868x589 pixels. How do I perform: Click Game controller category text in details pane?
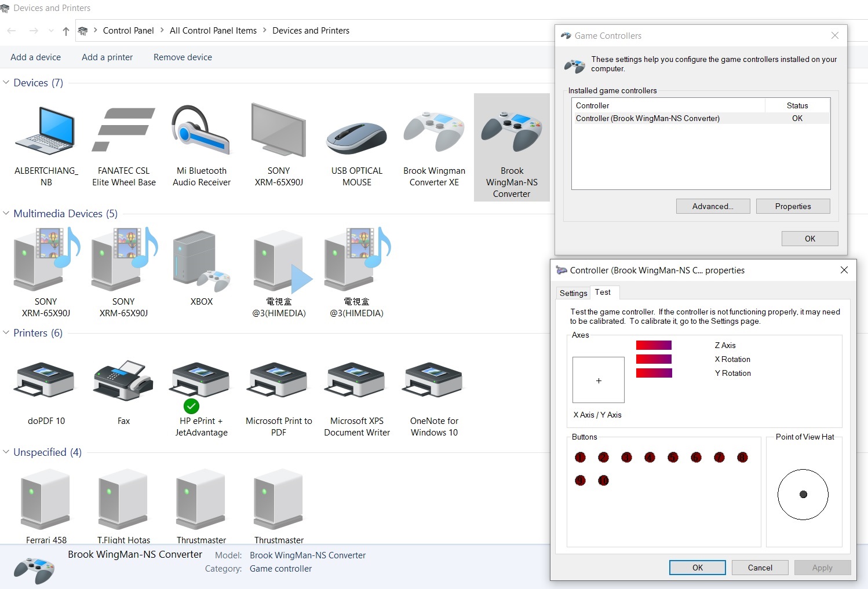[280, 569]
